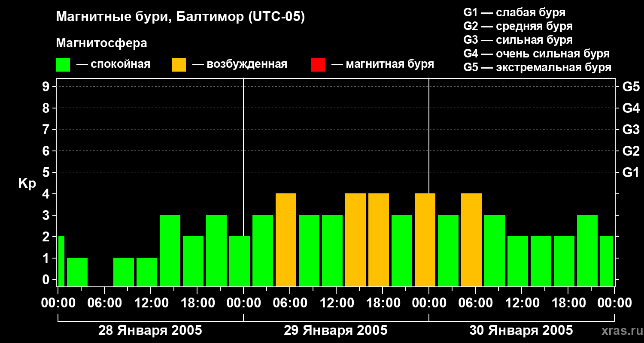Screen dimensions: 644x343
Task: Select the 'Магнитосфера' legend heading
Action: 101,43
